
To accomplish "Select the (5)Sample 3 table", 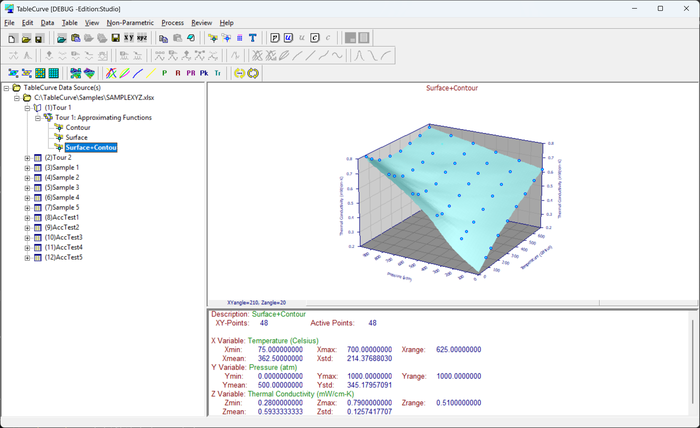I will tap(62, 187).
